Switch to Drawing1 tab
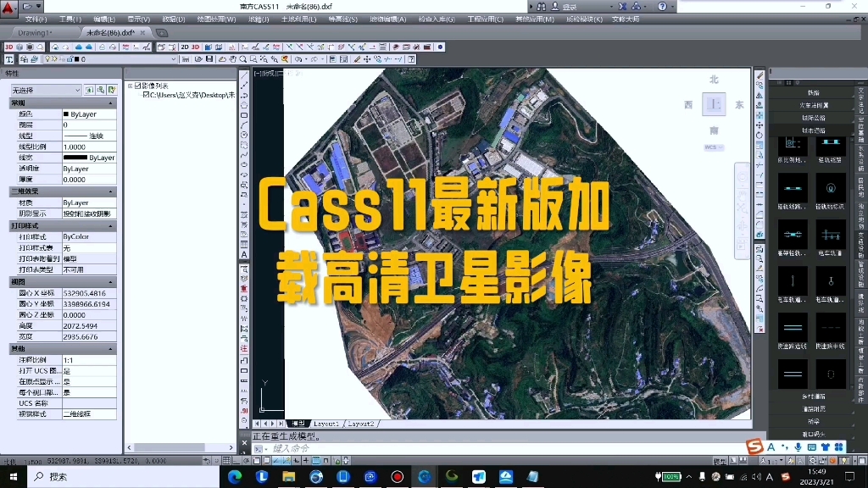The image size is (868, 488). point(35,33)
